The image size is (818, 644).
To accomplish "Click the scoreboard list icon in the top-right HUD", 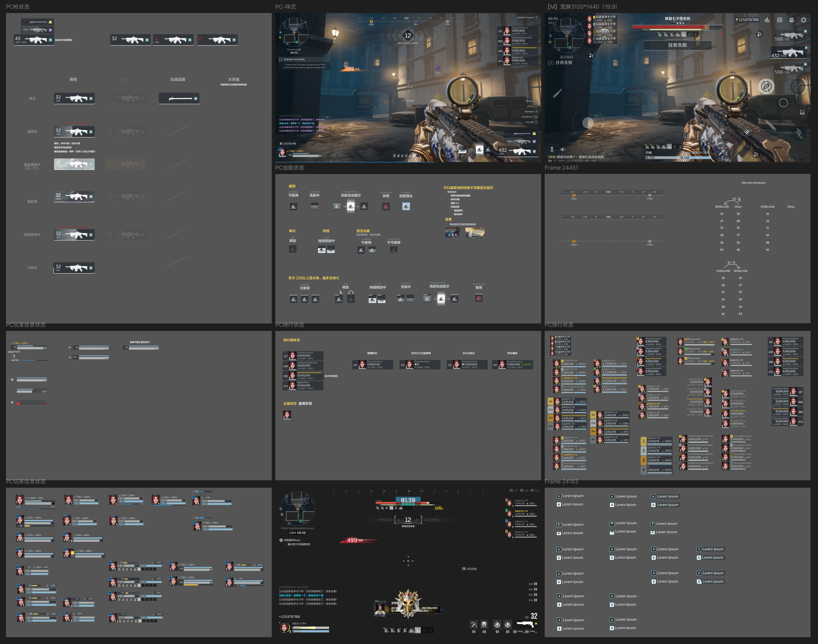I will [780, 20].
